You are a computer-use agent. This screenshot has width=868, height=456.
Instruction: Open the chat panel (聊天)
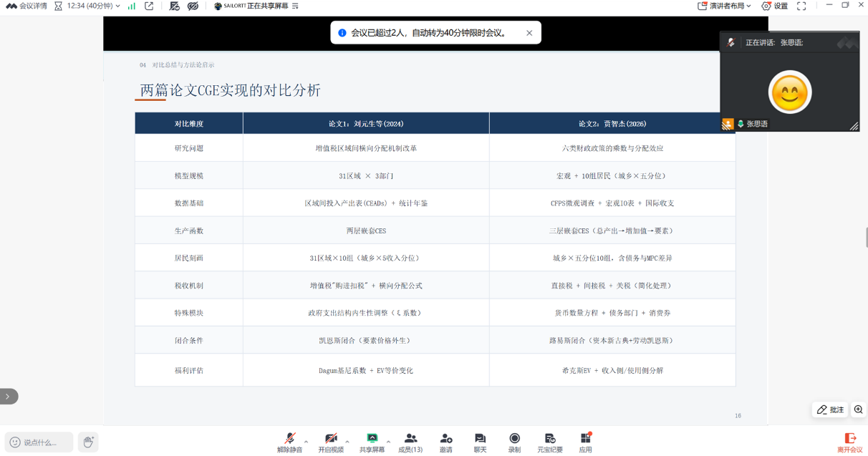click(x=480, y=442)
